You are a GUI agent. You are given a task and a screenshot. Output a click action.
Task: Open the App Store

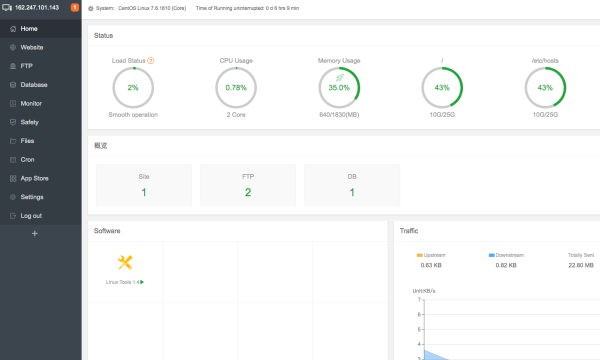pos(41,179)
